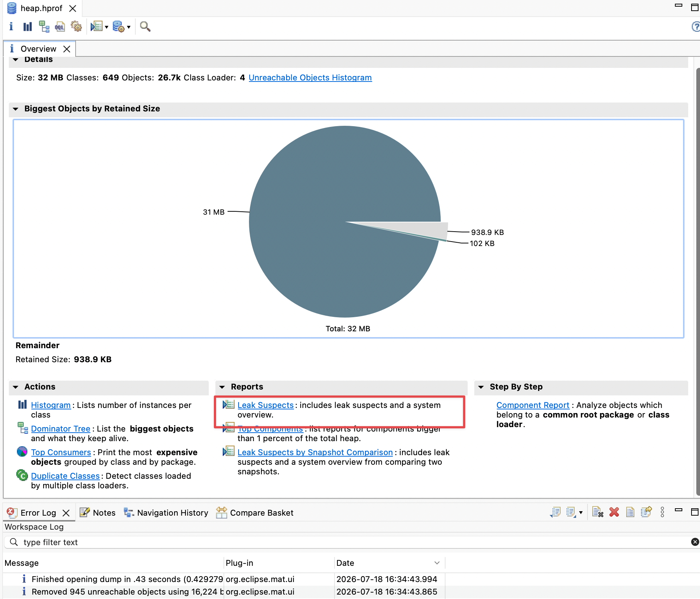Collapse the Actions section

click(x=15, y=387)
